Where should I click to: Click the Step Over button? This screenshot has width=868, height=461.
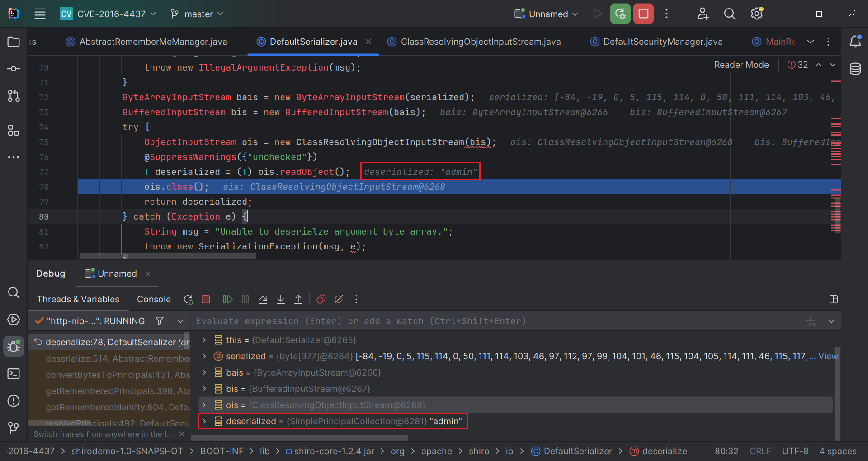click(x=263, y=299)
